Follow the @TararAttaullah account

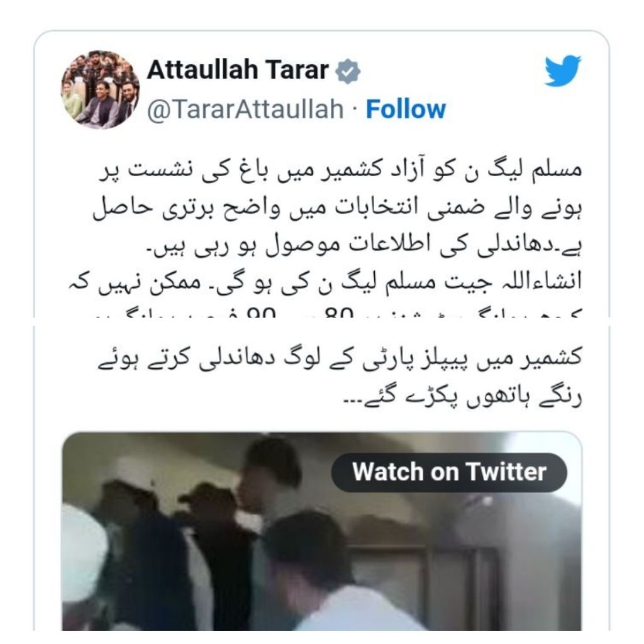(406, 109)
